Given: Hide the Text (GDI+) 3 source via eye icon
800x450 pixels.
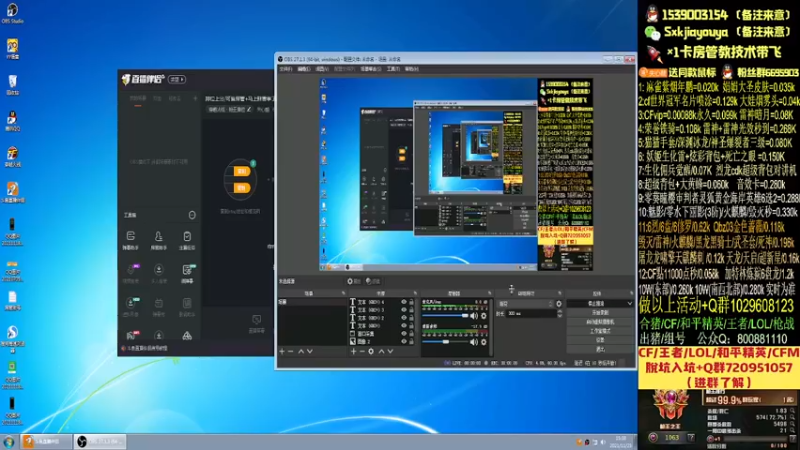Looking at the screenshot, I should coord(404,310).
